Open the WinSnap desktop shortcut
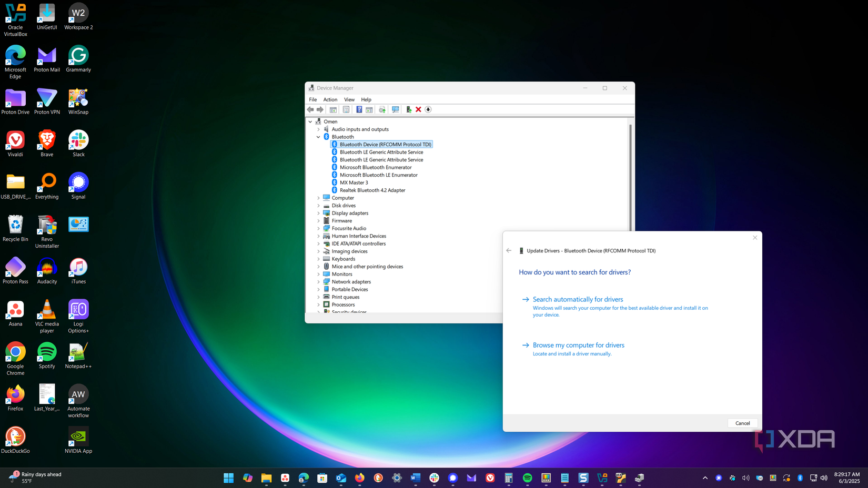868x488 pixels. (x=78, y=101)
